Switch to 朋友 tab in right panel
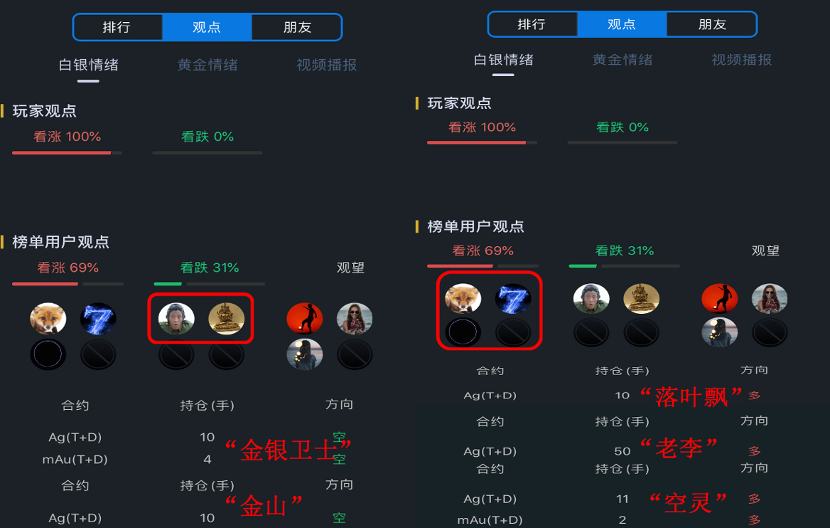The image size is (830, 528). 712,24
